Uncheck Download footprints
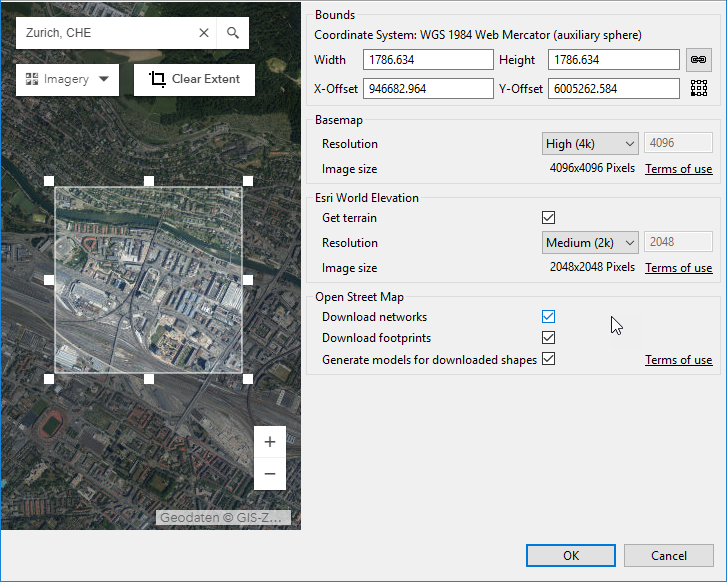This screenshot has width=727, height=582. tap(548, 338)
